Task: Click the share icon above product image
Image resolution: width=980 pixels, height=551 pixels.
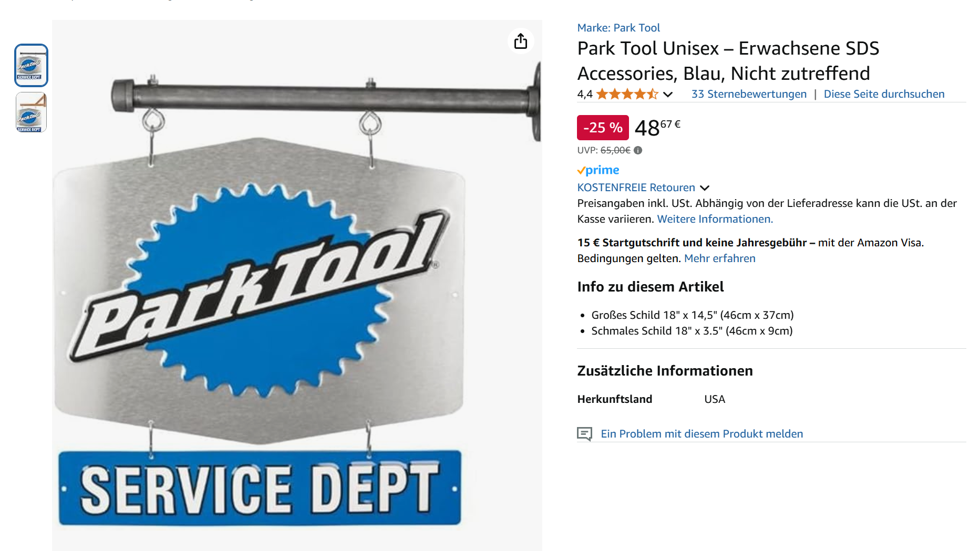Action: 520,41
